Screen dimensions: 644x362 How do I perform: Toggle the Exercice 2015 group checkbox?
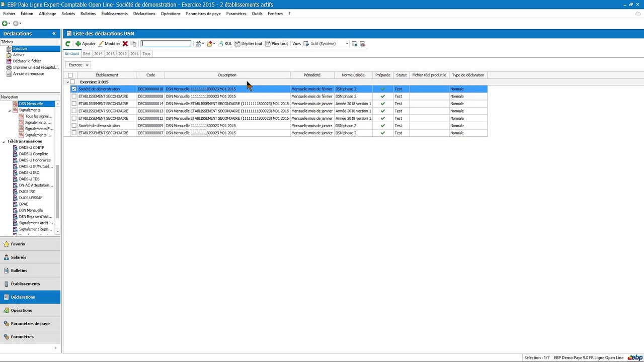[x=72, y=82]
